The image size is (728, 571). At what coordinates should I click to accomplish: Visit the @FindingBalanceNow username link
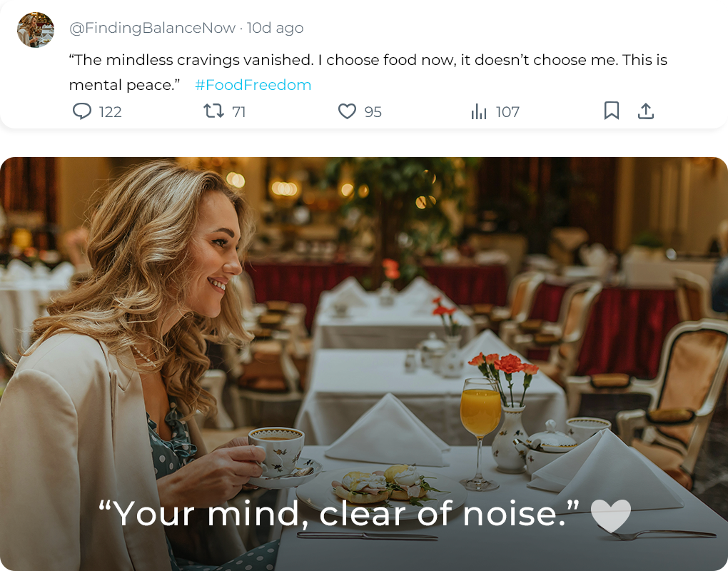click(x=152, y=28)
